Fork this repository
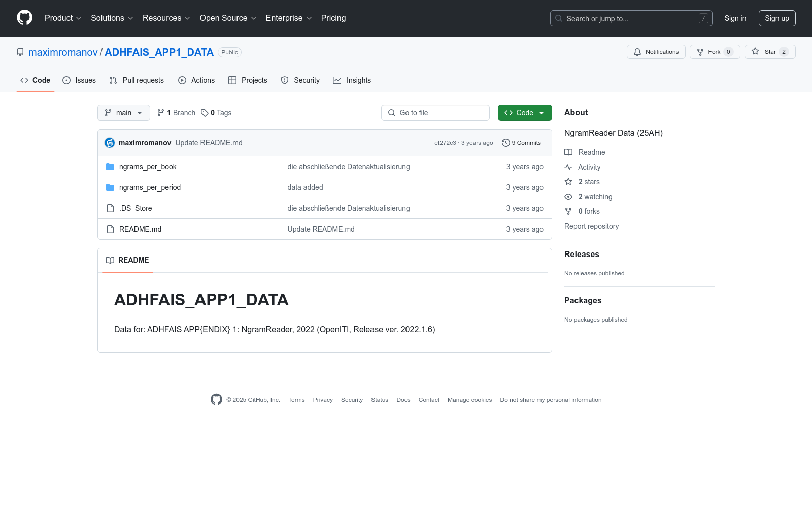Image resolution: width=812 pixels, height=508 pixels. coord(715,52)
